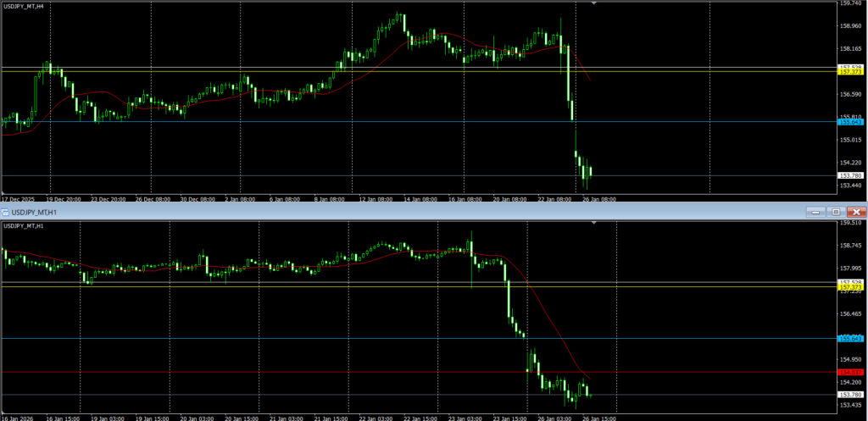Select the USDJPY_MT,H1 window title bar
The width and height of the screenshot is (868, 421).
point(339,211)
